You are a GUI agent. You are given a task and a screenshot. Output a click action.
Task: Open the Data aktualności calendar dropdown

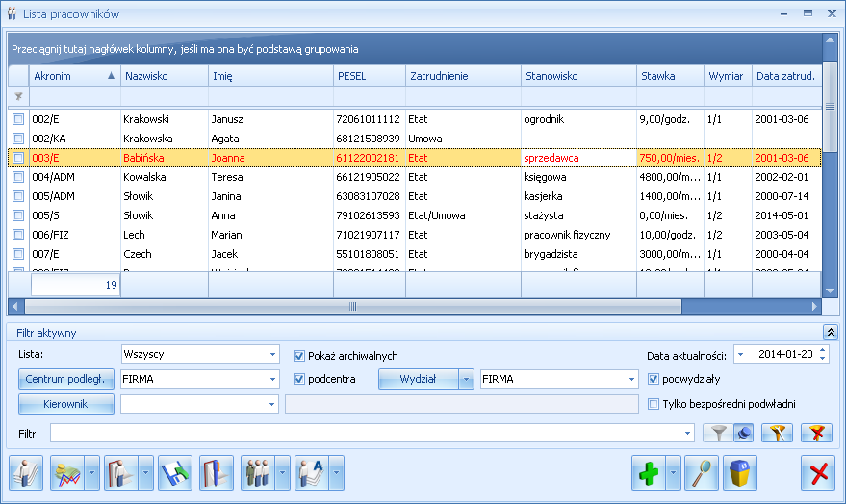pyautogui.click(x=741, y=355)
